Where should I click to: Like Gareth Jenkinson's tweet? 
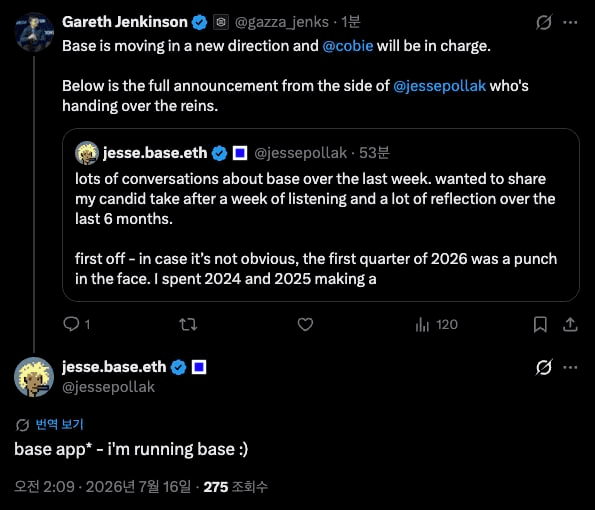point(305,324)
